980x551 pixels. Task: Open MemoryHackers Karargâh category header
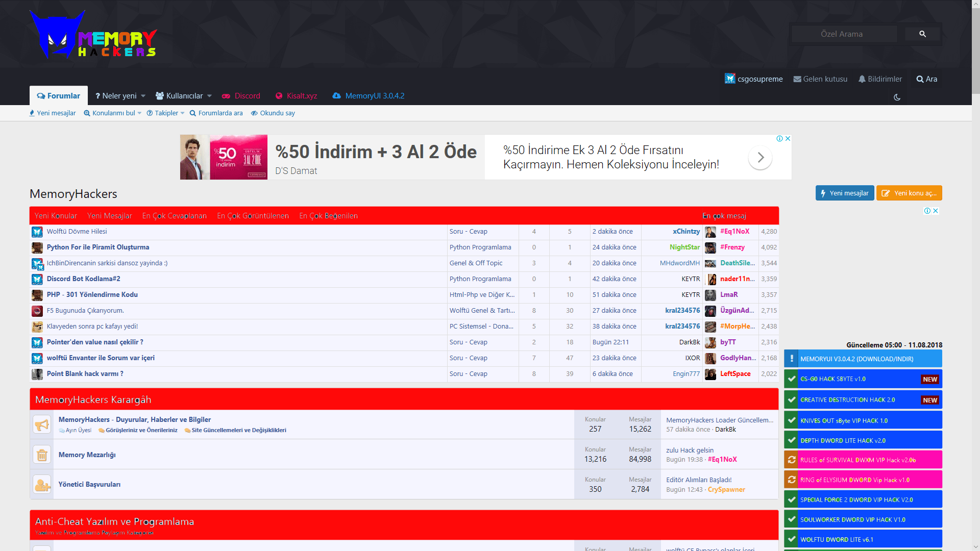click(93, 399)
